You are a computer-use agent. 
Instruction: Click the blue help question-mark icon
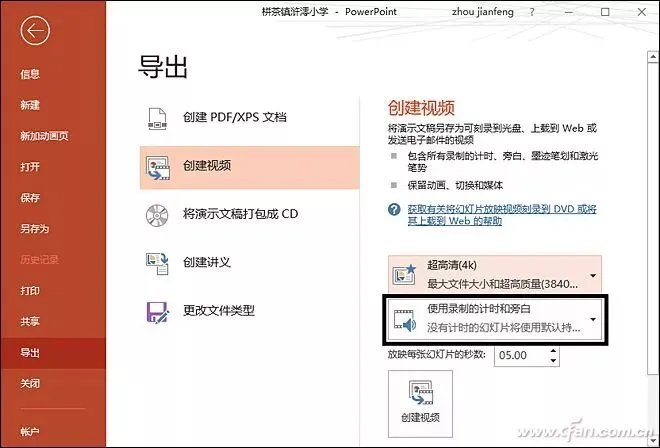[x=394, y=209]
